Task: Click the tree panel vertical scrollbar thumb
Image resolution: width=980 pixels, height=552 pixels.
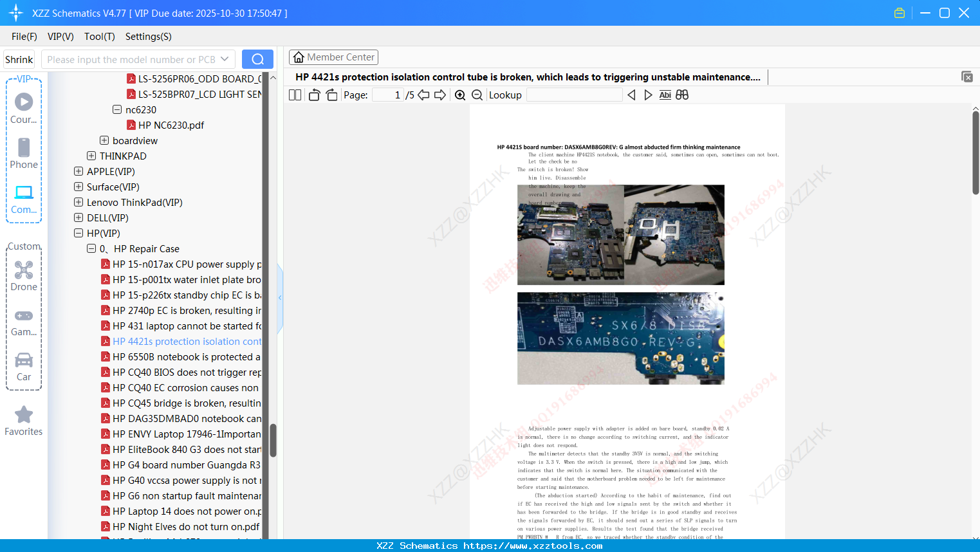Action: coord(273,440)
